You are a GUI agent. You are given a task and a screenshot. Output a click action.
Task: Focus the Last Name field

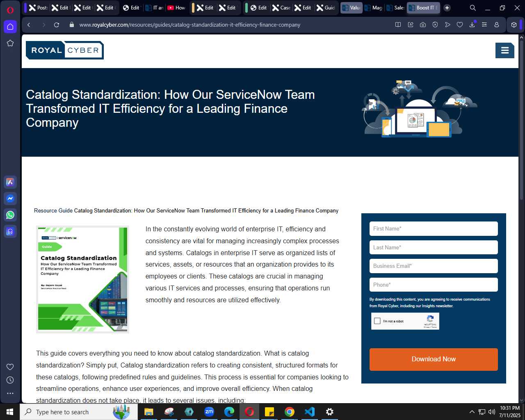click(x=434, y=247)
